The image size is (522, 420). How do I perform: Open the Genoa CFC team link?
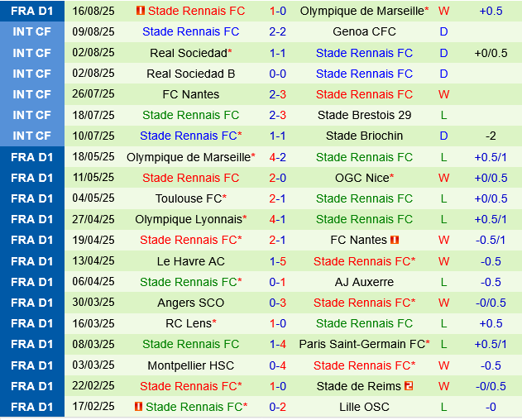(364, 31)
